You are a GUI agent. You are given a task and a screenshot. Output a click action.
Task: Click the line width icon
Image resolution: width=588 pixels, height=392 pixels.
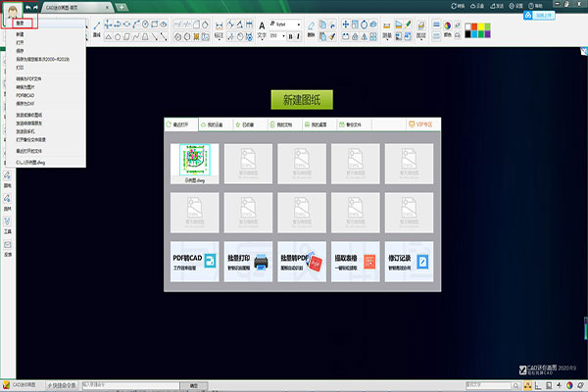pos(436,24)
